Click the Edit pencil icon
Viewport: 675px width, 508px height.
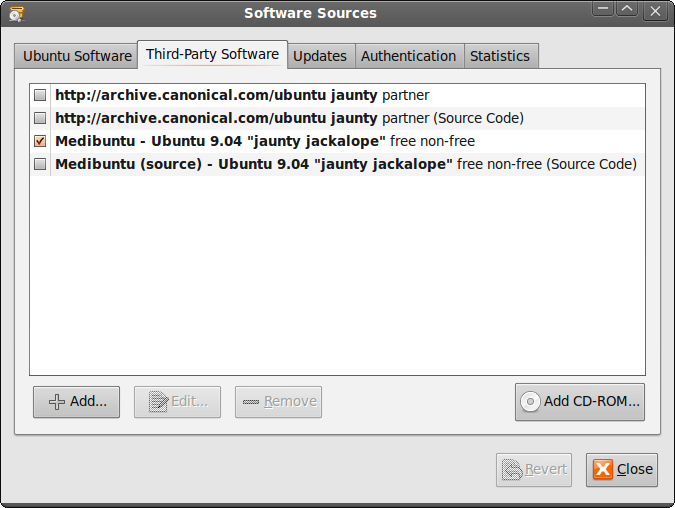point(157,401)
